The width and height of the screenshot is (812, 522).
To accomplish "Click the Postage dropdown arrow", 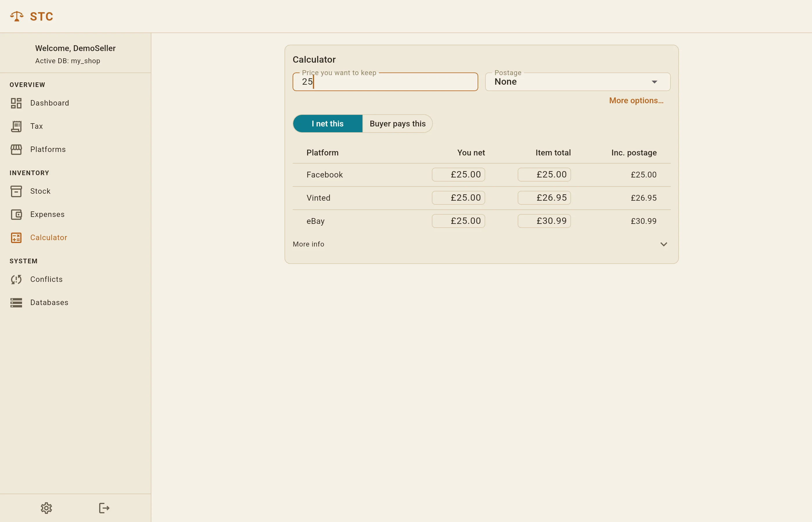I will pos(655,82).
